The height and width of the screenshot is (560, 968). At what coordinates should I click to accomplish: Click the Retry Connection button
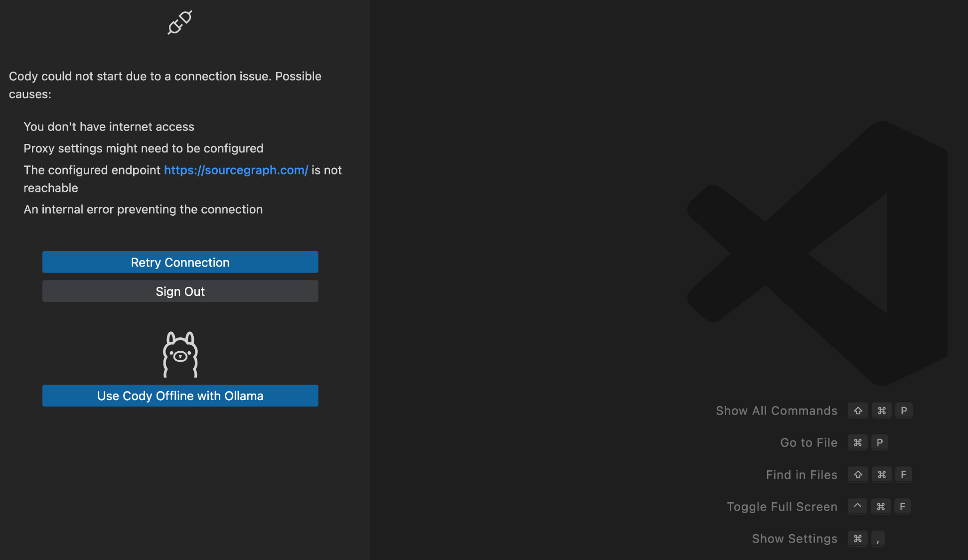180,262
